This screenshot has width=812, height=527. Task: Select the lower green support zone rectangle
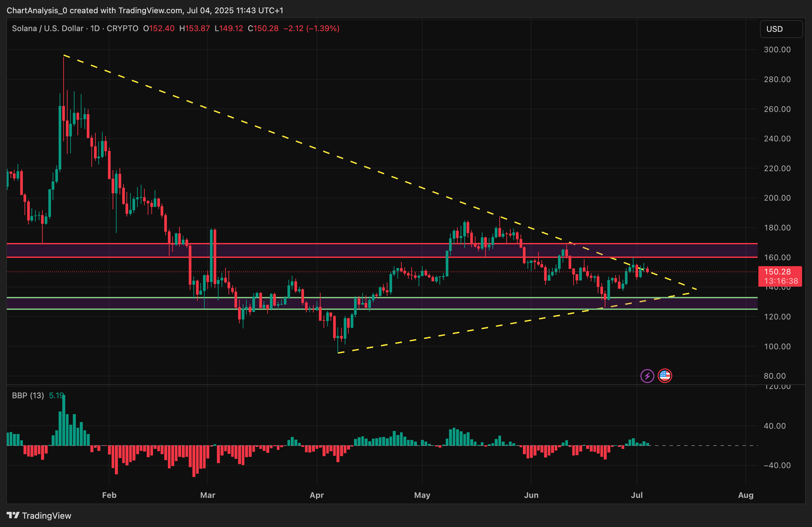pyautogui.click(x=382, y=303)
